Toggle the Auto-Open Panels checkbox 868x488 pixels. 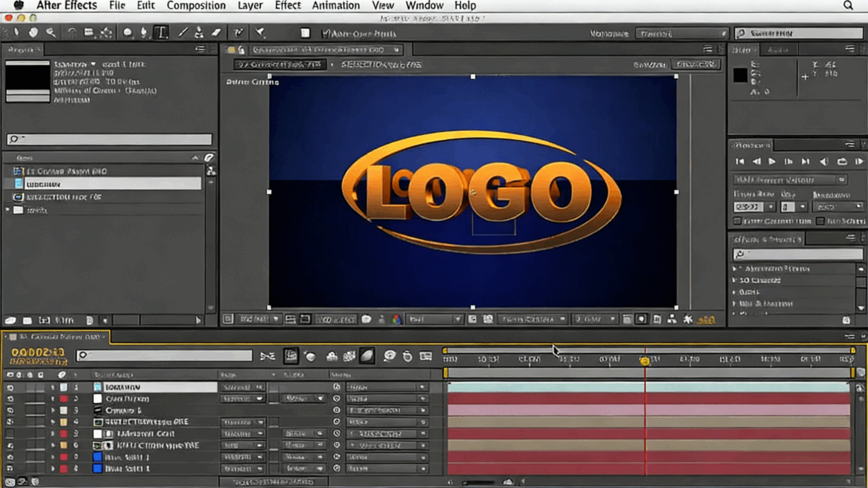click(x=326, y=33)
